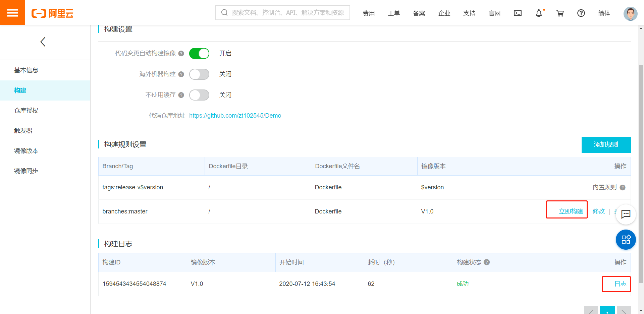
Task: Open 企业 in the top navigation
Action: click(444, 13)
